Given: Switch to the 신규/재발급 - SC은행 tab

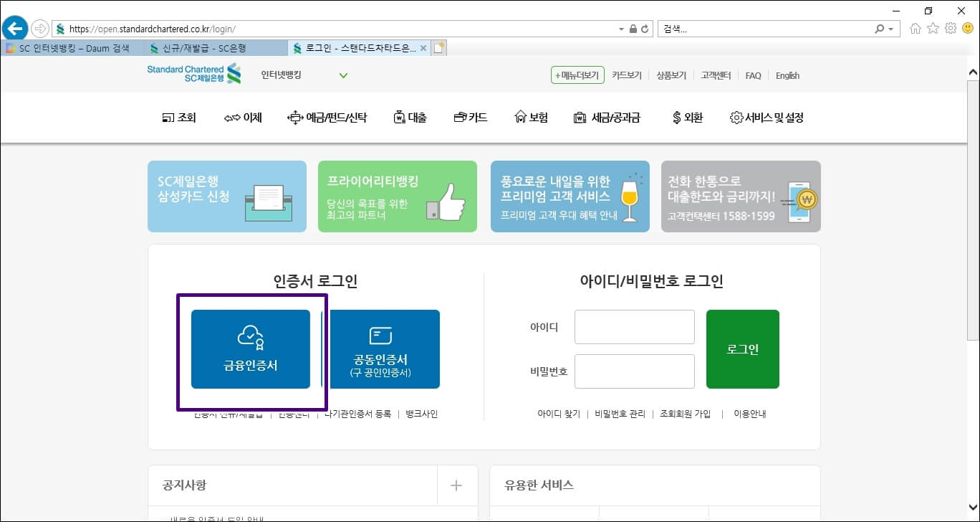Looking at the screenshot, I should point(215,48).
